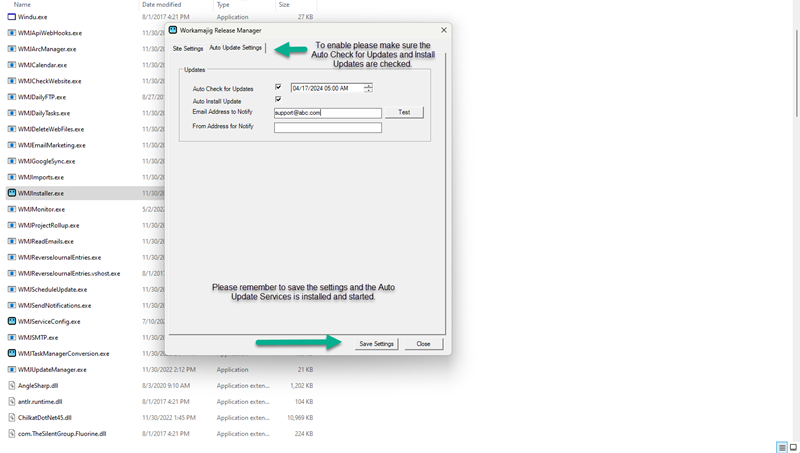Click the Save Settings button
800x453 pixels.
pyautogui.click(x=377, y=344)
